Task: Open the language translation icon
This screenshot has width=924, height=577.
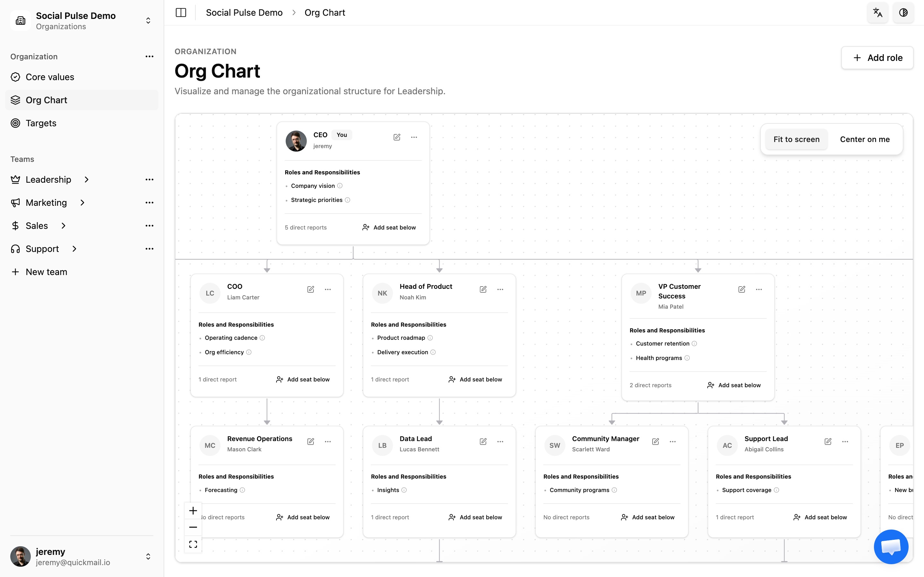Action: point(877,13)
